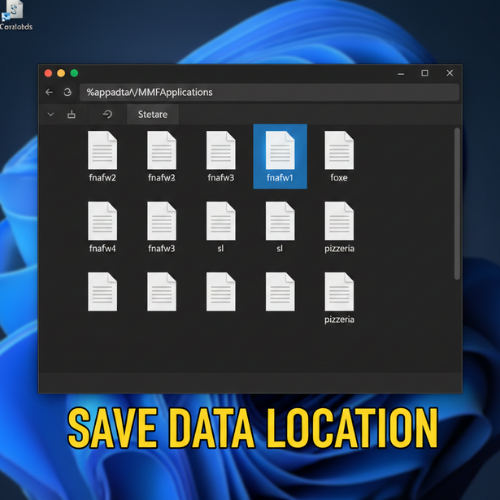
Task: Click the red traffic-light close dot
Action: [48, 73]
